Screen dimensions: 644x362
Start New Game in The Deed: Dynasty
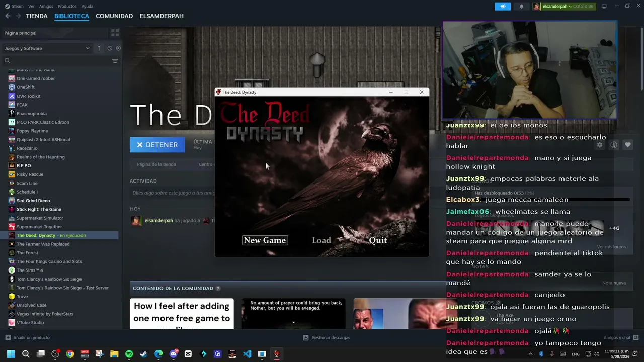pyautogui.click(x=265, y=240)
